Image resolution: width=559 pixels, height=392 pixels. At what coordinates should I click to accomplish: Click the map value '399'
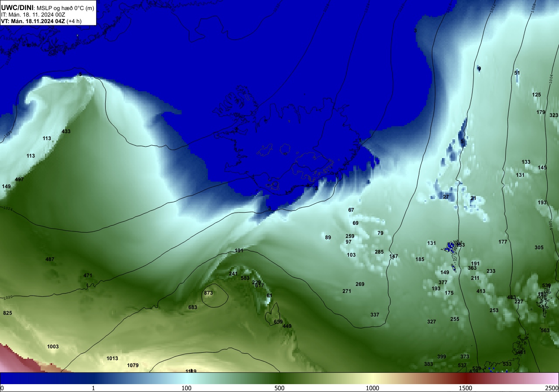coord(442,357)
